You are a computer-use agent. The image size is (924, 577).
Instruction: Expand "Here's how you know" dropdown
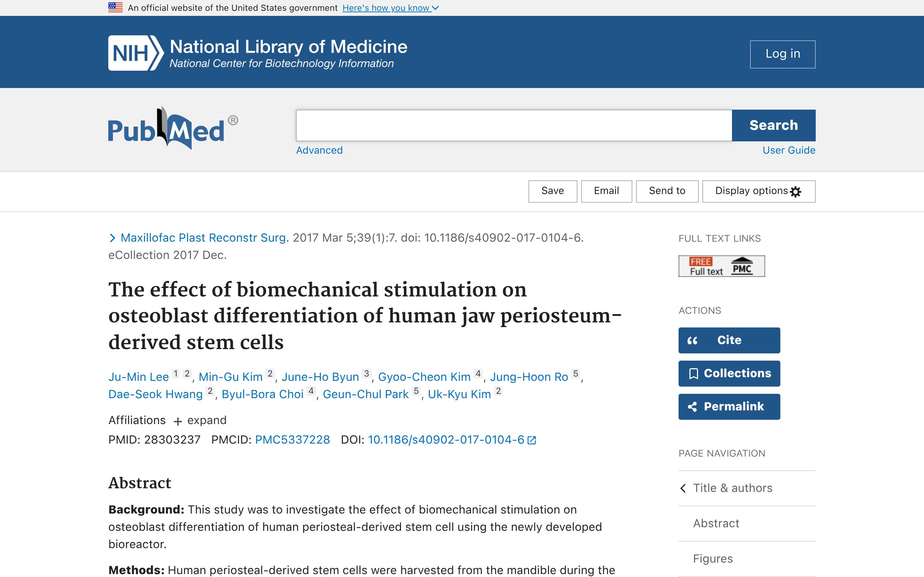pyautogui.click(x=390, y=8)
